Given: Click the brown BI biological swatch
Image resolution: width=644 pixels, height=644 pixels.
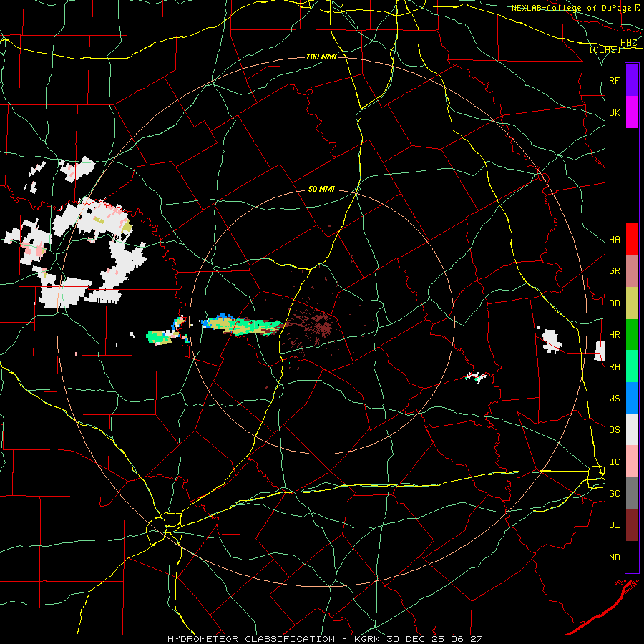Looking at the screenshot, I should [632, 525].
